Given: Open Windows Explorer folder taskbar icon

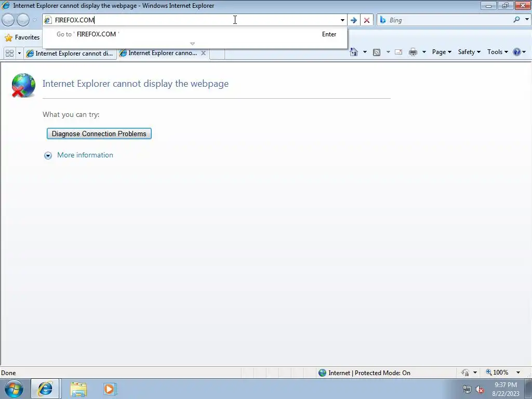Looking at the screenshot, I should 78,389.
